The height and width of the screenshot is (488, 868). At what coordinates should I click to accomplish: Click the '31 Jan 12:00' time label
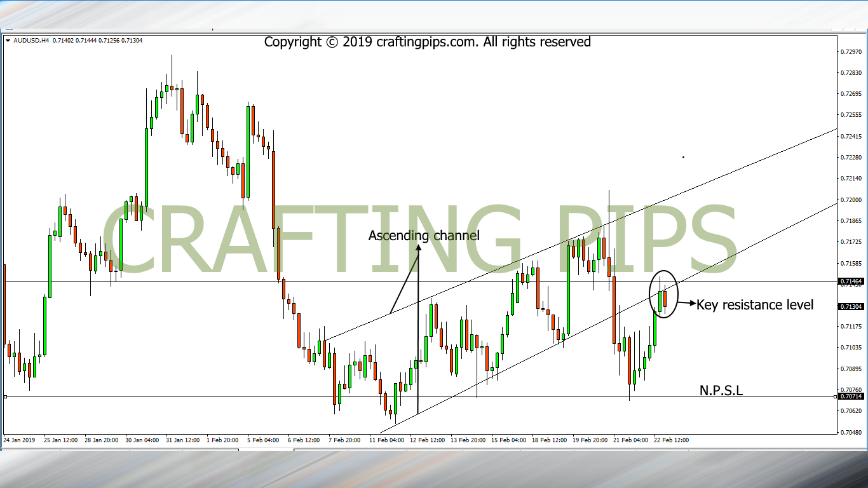coord(183,440)
